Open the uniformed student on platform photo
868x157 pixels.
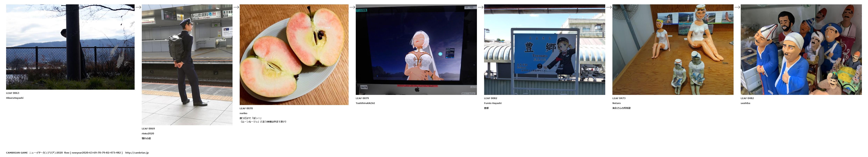tap(187, 65)
